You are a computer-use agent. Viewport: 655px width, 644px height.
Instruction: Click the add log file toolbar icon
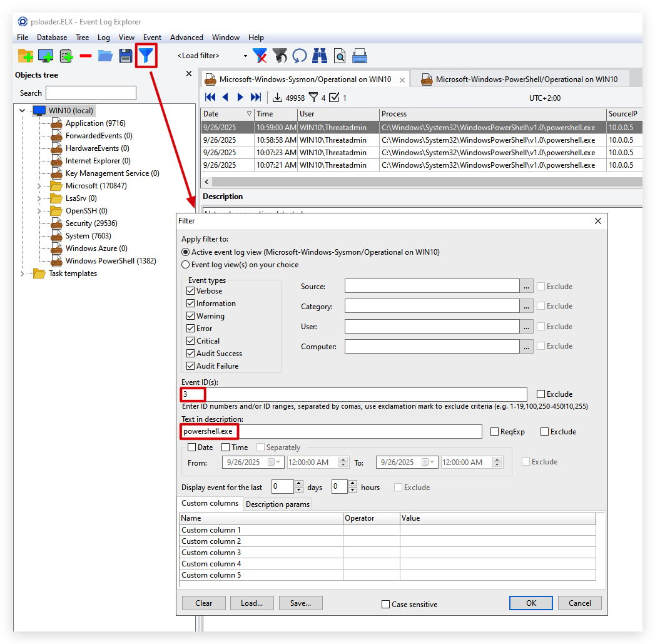pyautogui.click(x=66, y=56)
